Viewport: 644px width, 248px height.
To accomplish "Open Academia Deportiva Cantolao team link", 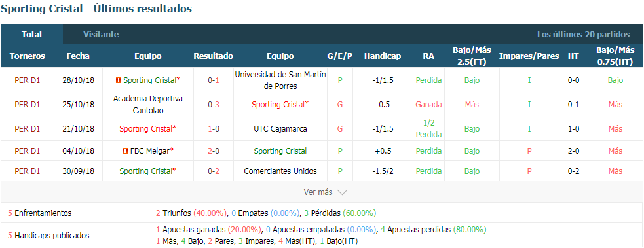I will [x=148, y=105].
